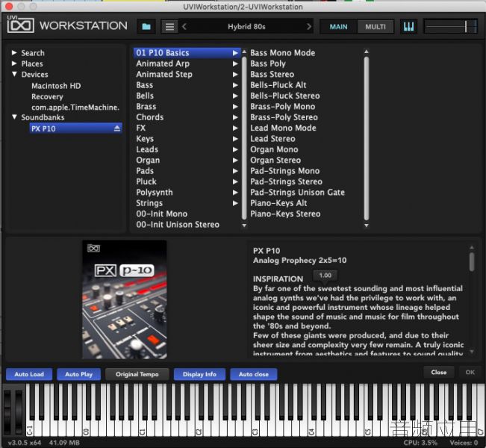Image resolution: width=486 pixels, height=448 pixels.
Task: Load Bass Stereo preset
Action: pyautogui.click(x=272, y=74)
